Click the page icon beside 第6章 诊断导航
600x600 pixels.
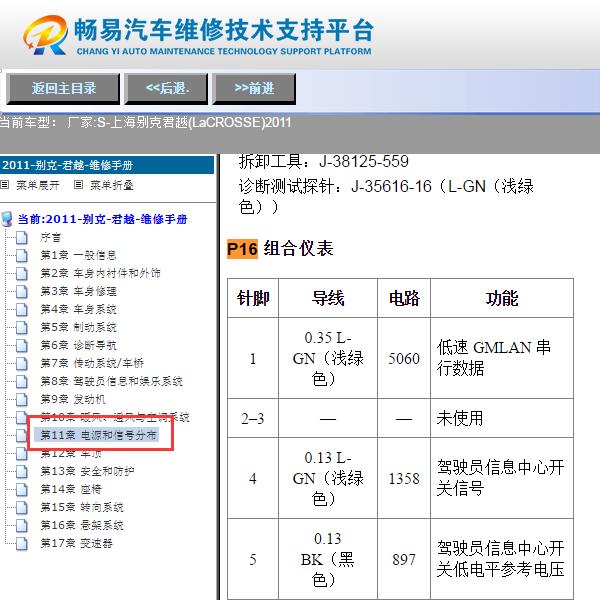[x=22, y=345]
